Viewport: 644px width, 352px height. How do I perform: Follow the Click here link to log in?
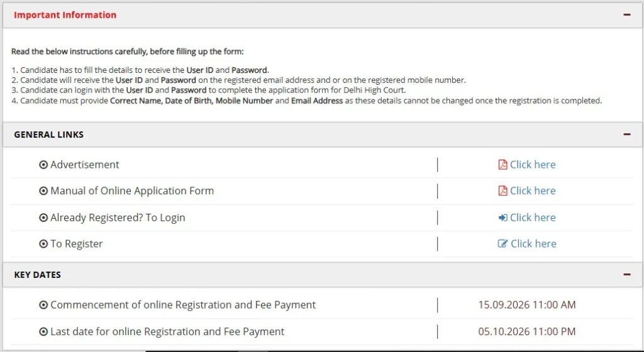click(533, 217)
